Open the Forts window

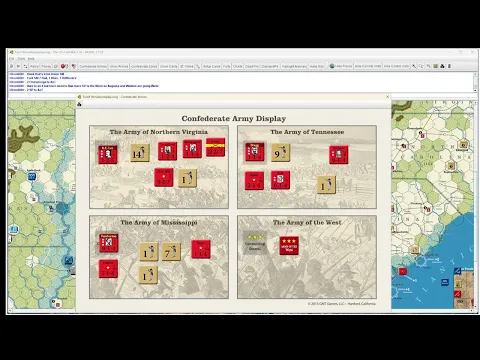point(227,66)
